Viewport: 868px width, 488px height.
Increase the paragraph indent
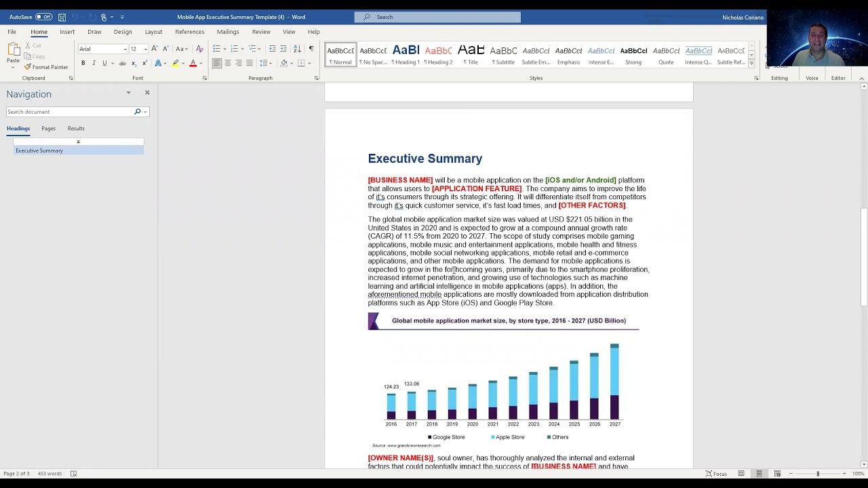click(283, 49)
